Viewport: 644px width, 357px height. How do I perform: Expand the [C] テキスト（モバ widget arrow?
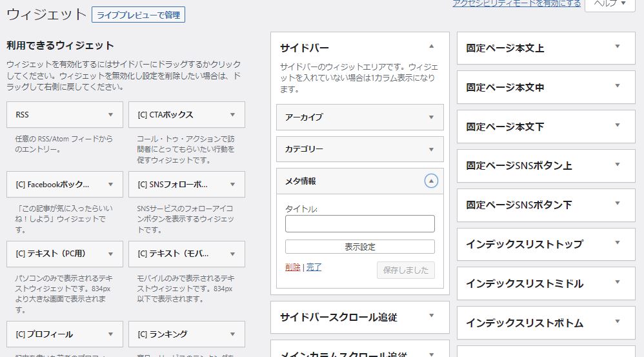[232, 254]
